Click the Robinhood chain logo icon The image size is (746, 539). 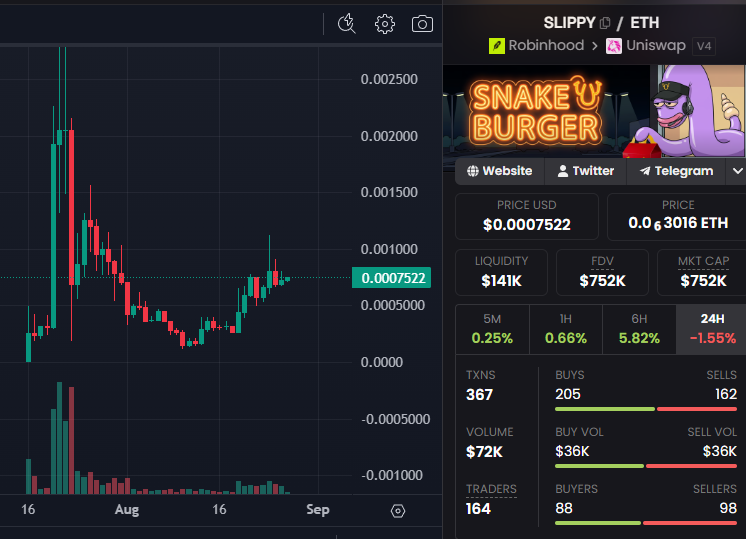point(497,46)
